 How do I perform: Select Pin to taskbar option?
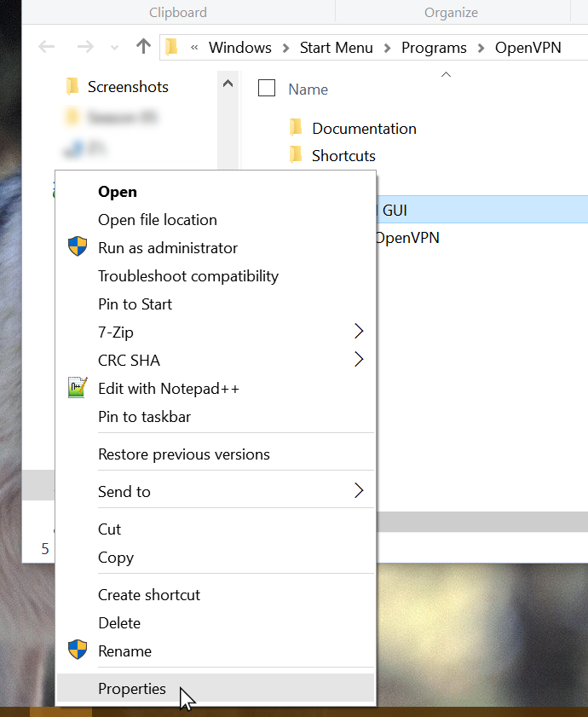(x=144, y=417)
